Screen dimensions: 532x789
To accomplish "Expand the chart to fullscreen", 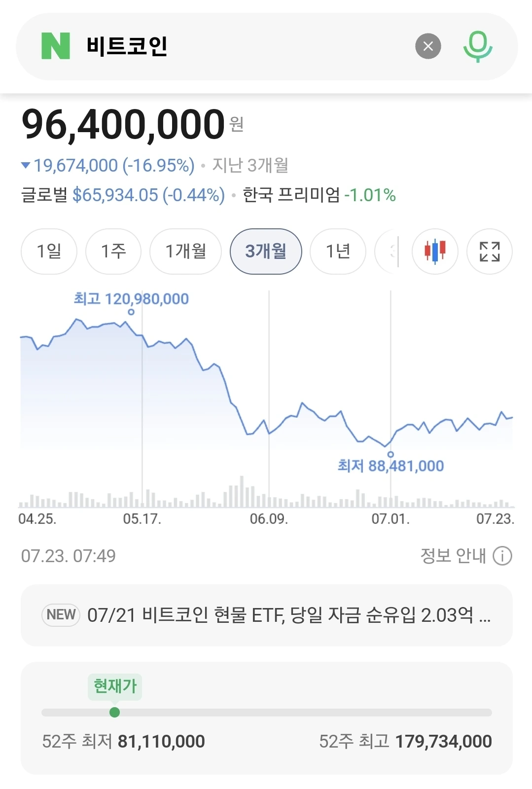I will tap(490, 251).
